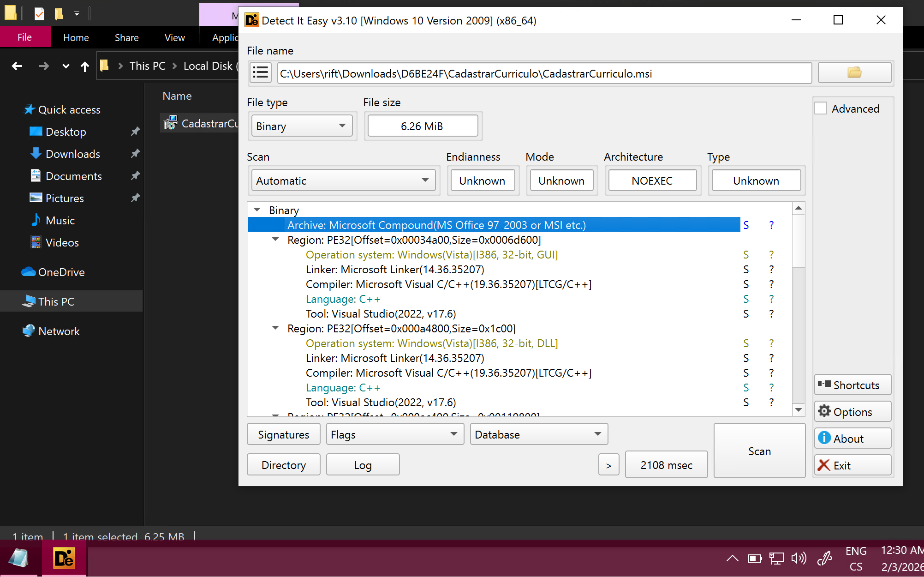Open the View ribbon tab
The height and width of the screenshot is (577, 924).
(x=175, y=37)
